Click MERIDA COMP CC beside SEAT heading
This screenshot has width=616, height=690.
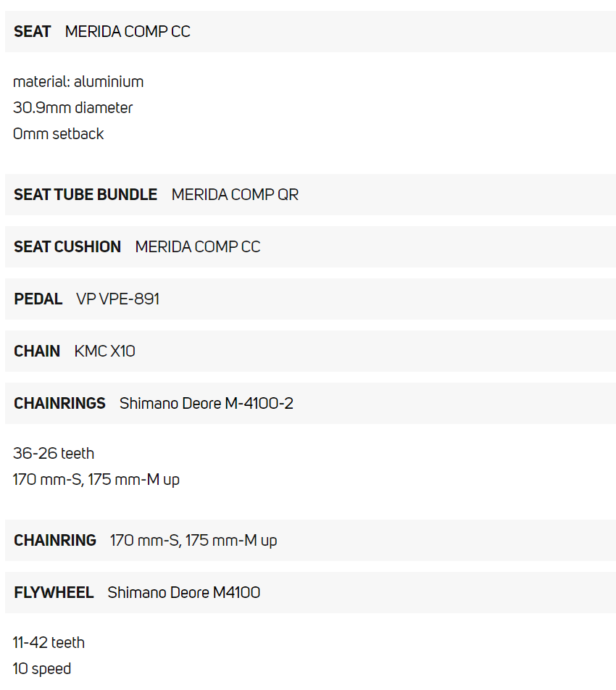click(x=128, y=32)
